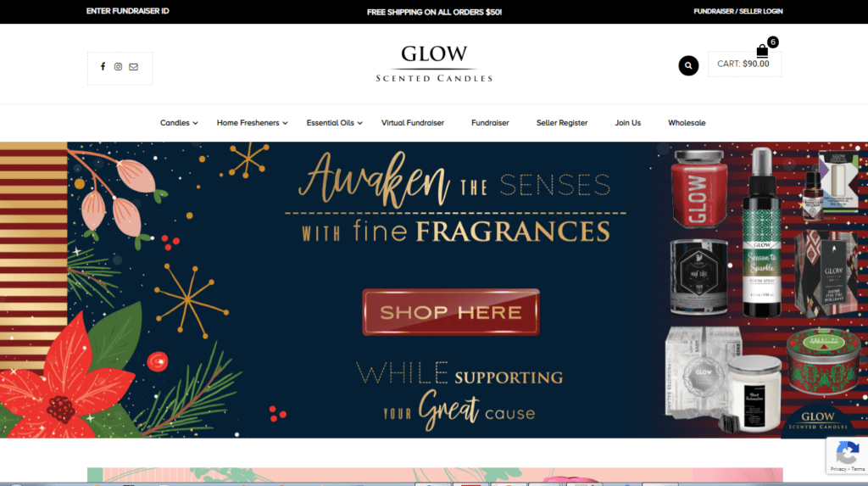Click the red SHOP HERE button
Image resolution: width=868 pixels, height=486 pixels.
[x=451, y=312]
